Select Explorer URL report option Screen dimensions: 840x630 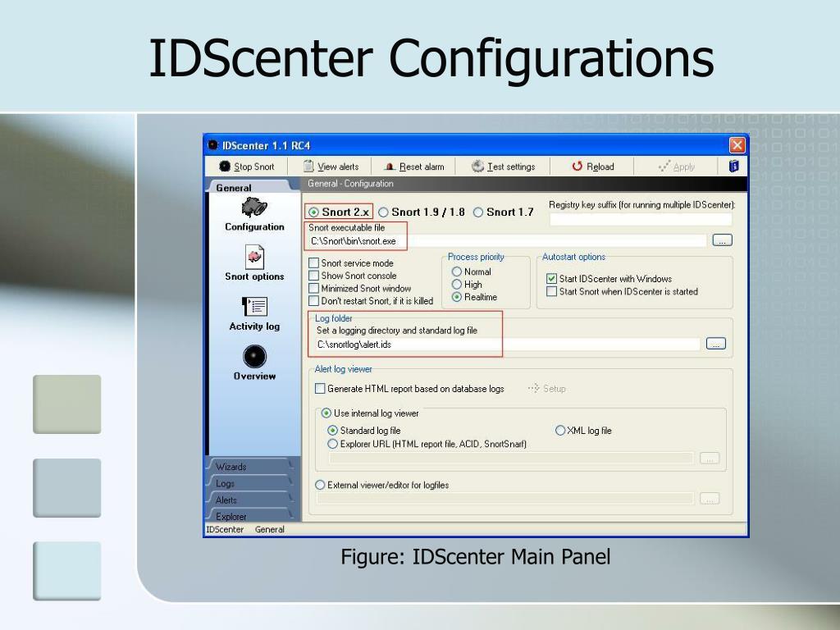[x=333, y=444]
